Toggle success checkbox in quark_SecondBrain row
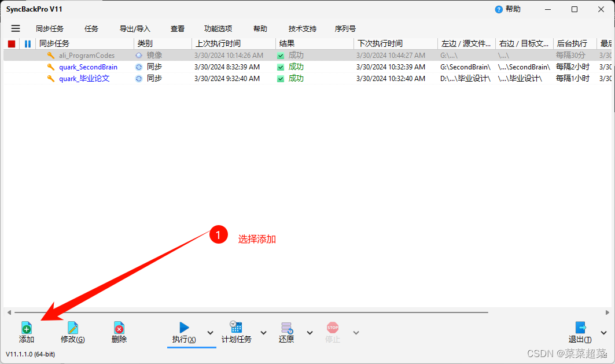The height and width of the screenshot is (364, 615). pos(281,67)
